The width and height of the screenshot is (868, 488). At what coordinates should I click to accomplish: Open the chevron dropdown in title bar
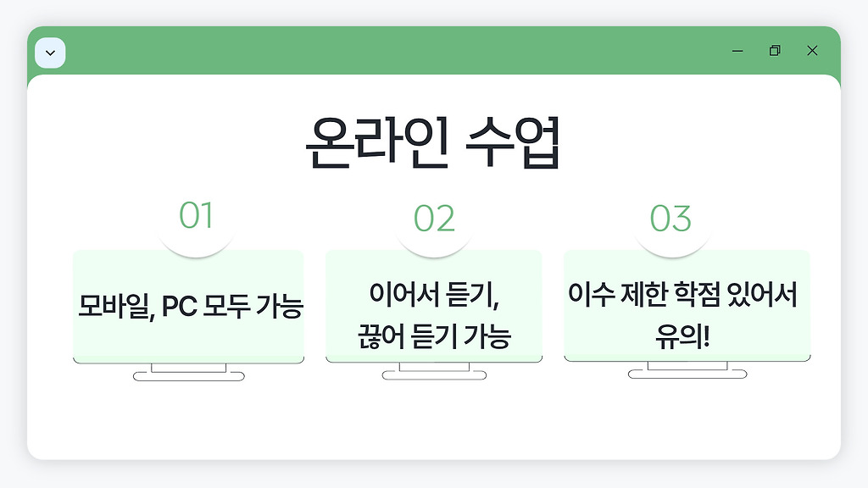coord(50,53)
